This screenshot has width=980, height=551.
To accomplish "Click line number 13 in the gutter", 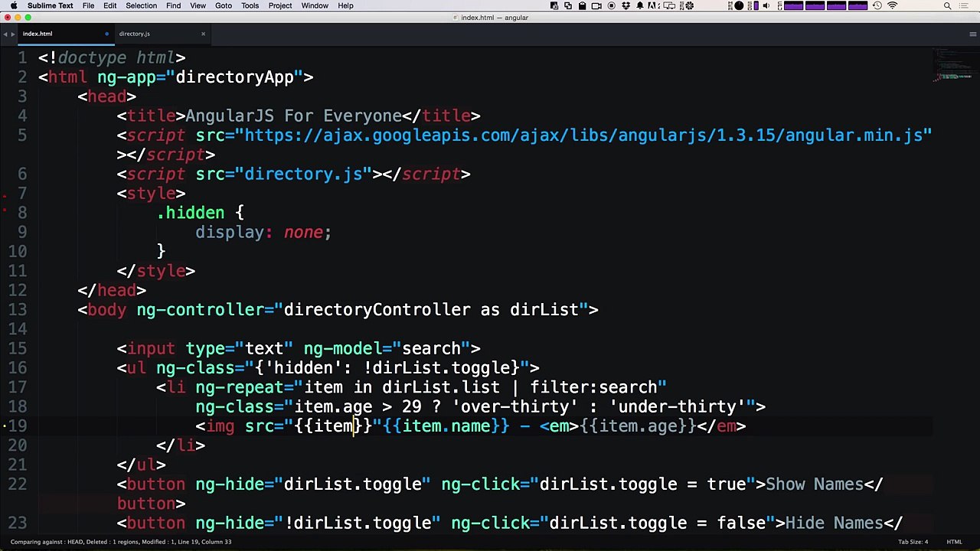I will click(19, 310).
